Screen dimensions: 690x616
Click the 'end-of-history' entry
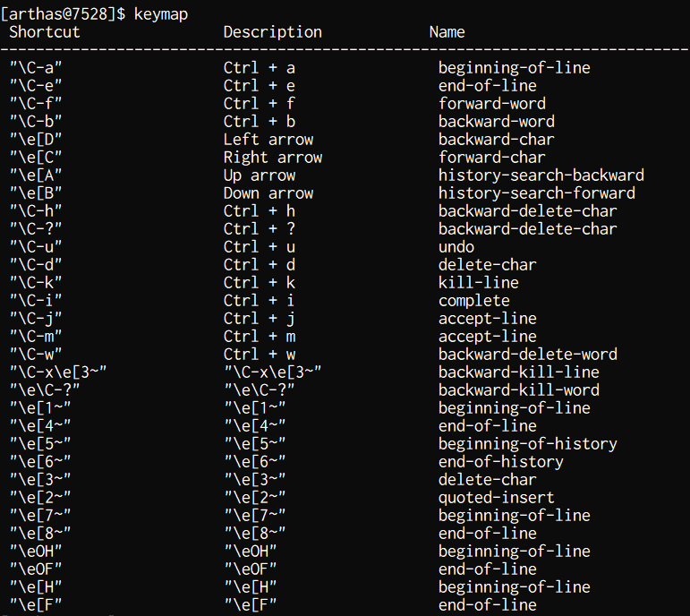(500, 461)
